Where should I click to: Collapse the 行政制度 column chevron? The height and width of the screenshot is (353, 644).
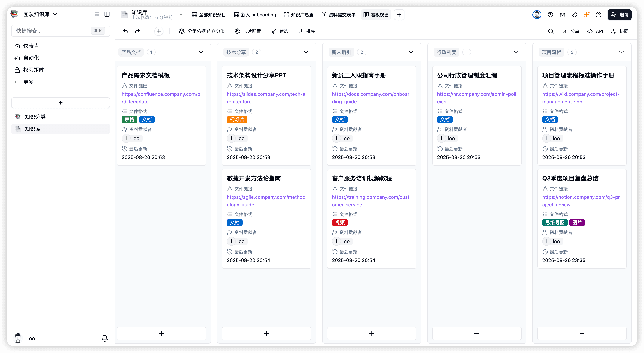(x=516, y=52)
